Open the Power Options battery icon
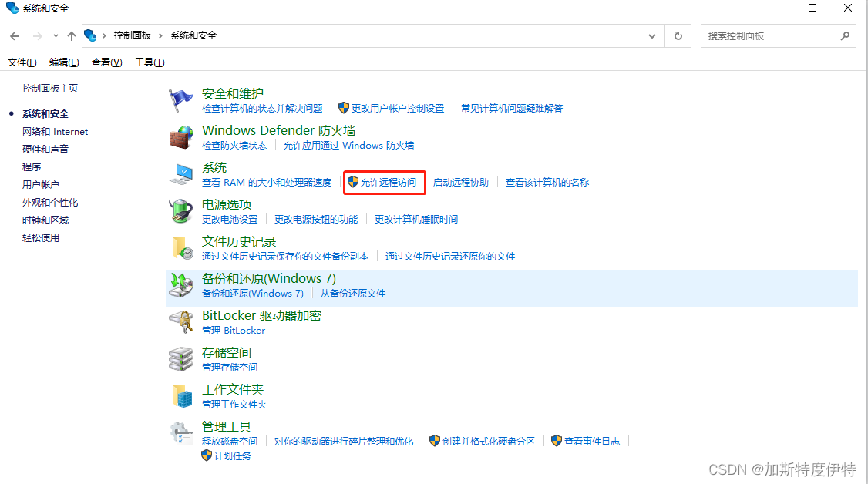The width and height of the screenshot is (868, 484). [180, 211]
